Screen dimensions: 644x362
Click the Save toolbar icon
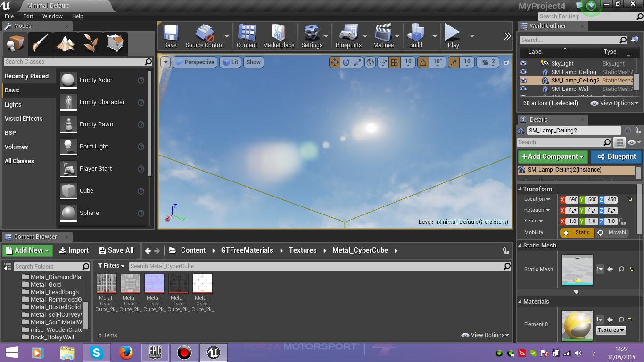pos(170,36)
